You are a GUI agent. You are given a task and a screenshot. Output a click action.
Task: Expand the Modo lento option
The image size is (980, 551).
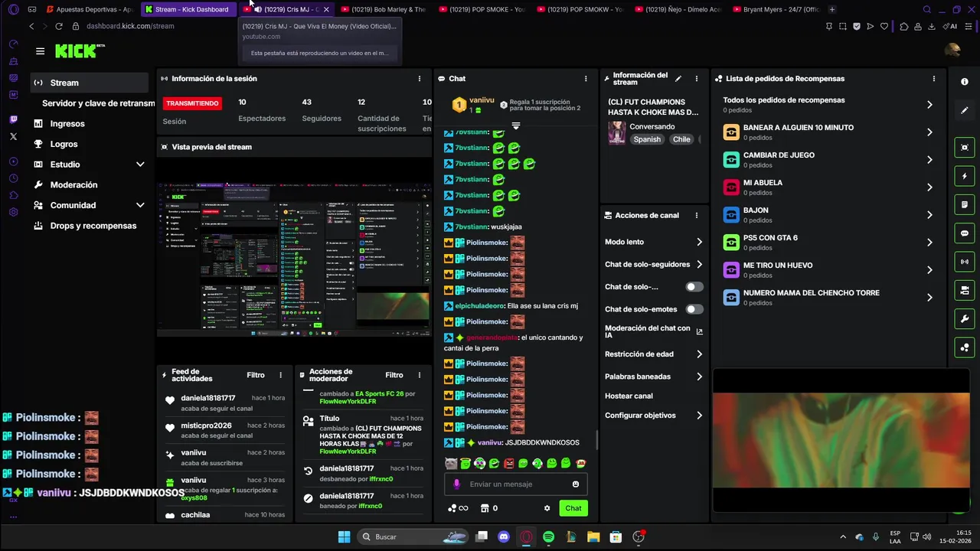tap(699, 242)
